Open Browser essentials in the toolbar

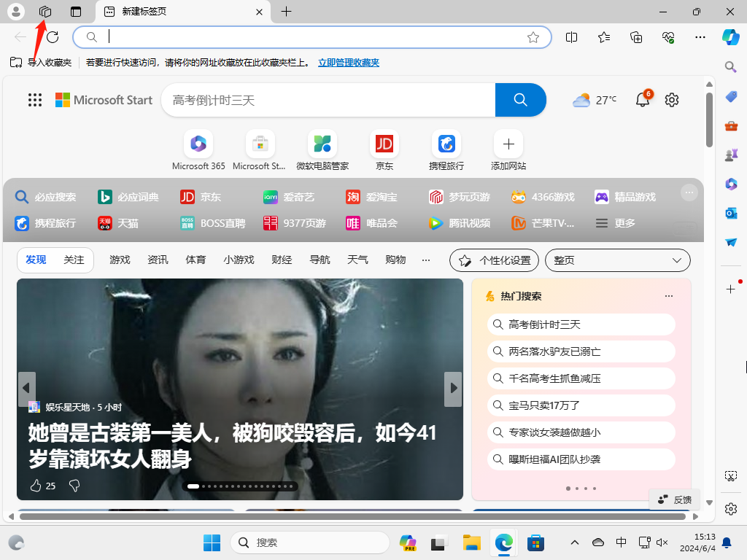667,37
